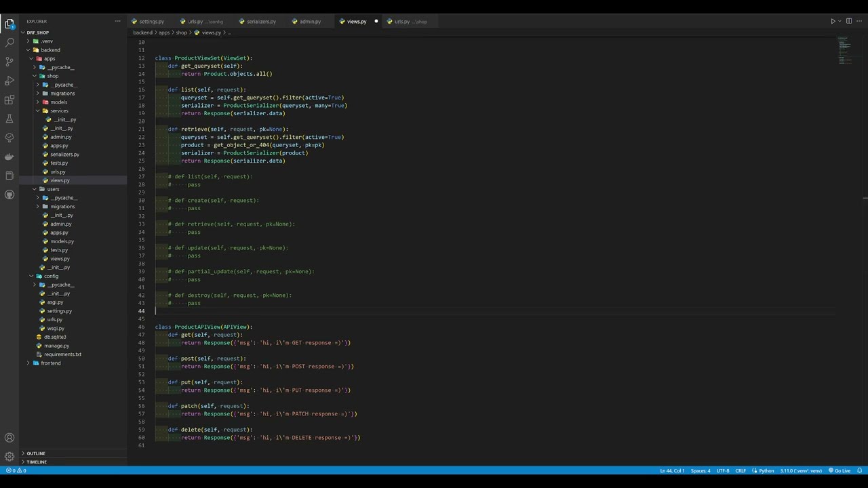Open the GitHub view in activity bar
The width and height of the screenshot is (868, 488).
(9, 195)
